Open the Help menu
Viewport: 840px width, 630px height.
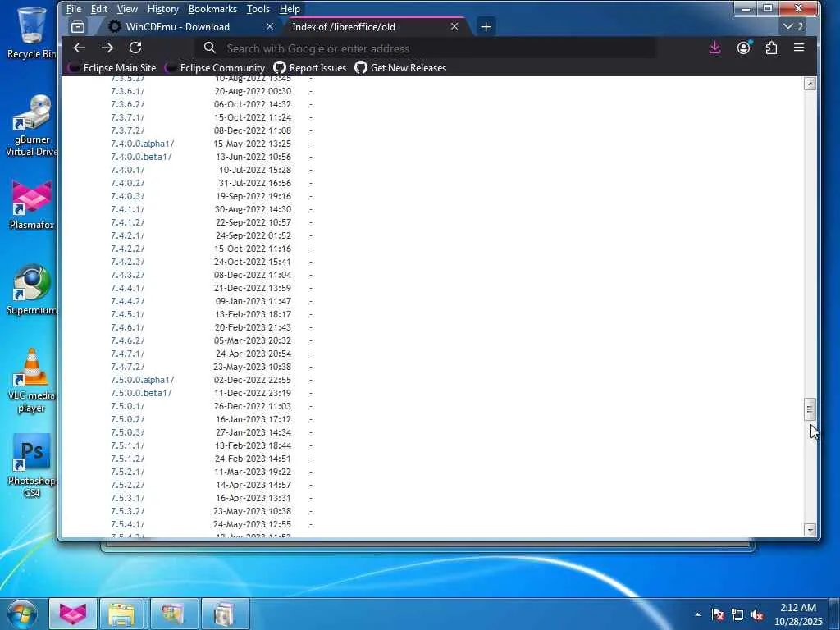pos(290,9)
